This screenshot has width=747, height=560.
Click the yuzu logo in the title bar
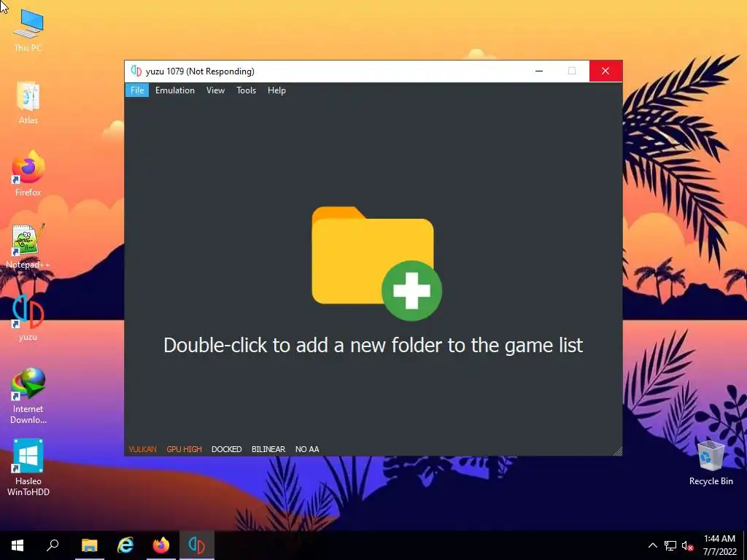136,71
